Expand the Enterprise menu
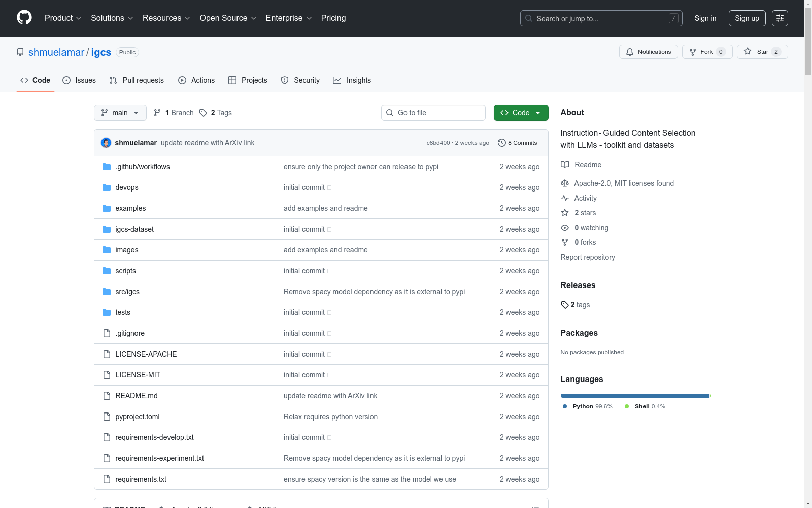Viewport: 812px width, 508px height. click(289, 18)
